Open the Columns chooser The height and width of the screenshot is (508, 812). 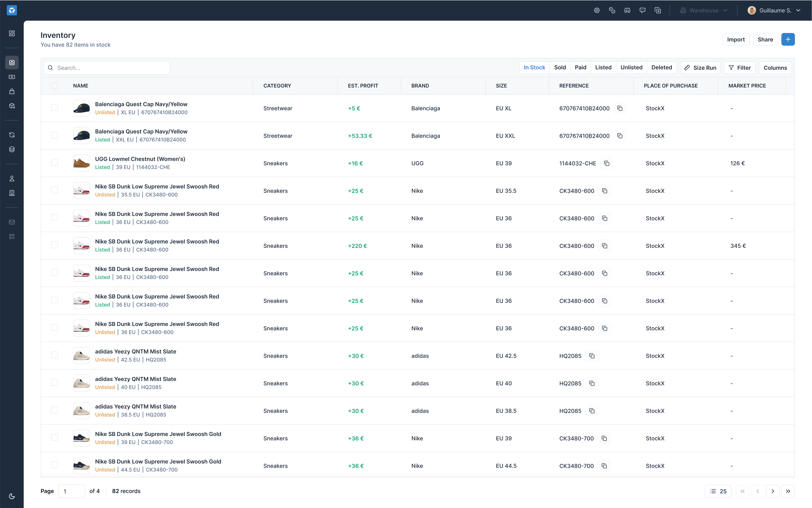[775, 67]
